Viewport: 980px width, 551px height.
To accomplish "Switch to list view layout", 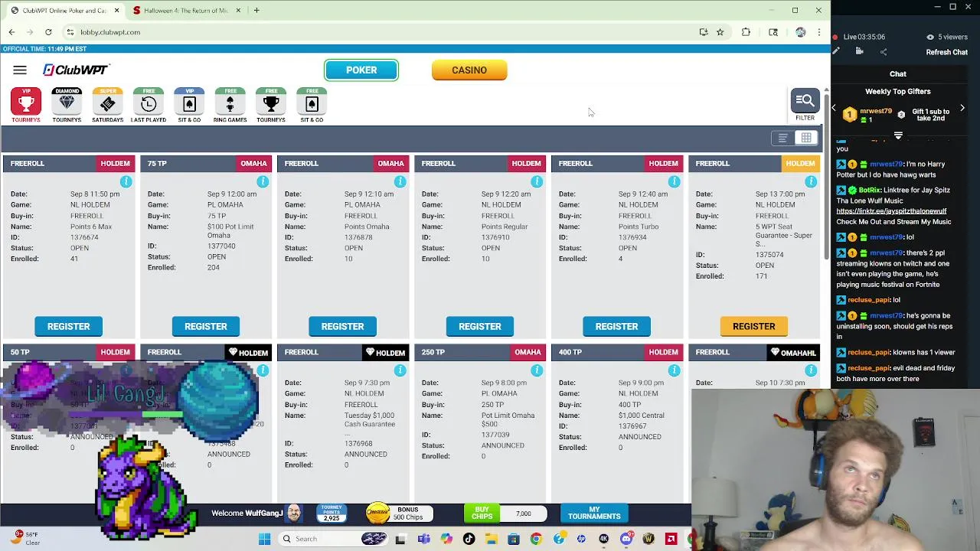I will 782,138.
